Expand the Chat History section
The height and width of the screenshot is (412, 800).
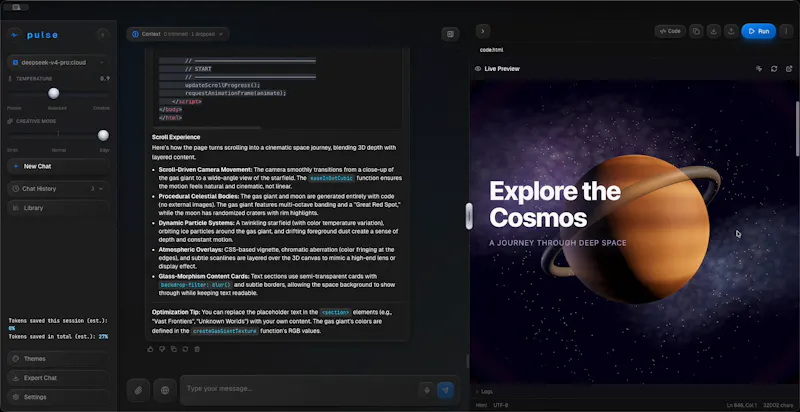[58, 189]
